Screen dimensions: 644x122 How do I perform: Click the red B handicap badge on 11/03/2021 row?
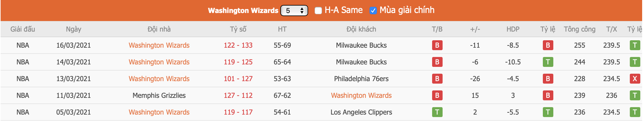click(x=548, y=95)
